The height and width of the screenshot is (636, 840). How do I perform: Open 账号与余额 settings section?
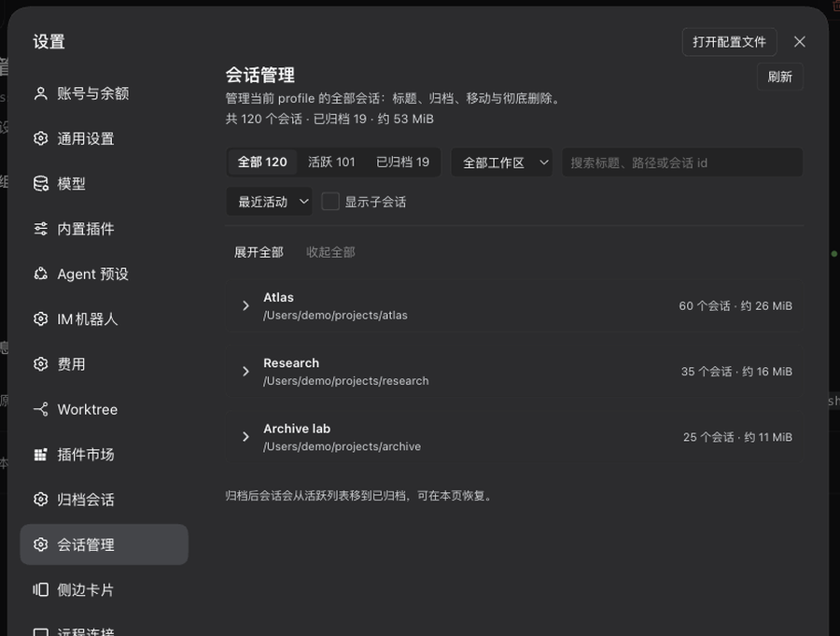(x=104, y=93)
